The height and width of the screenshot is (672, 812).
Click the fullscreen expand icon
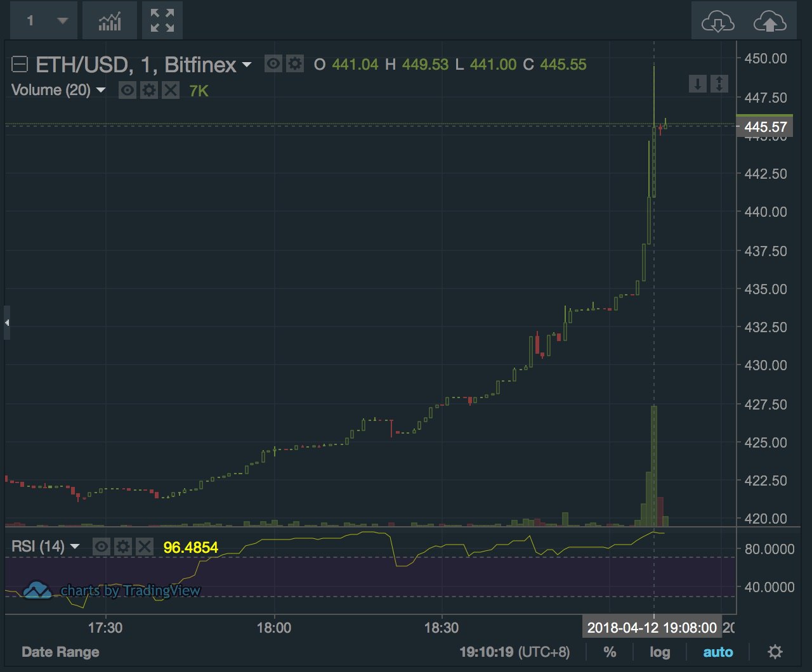[x=162, y=22]
